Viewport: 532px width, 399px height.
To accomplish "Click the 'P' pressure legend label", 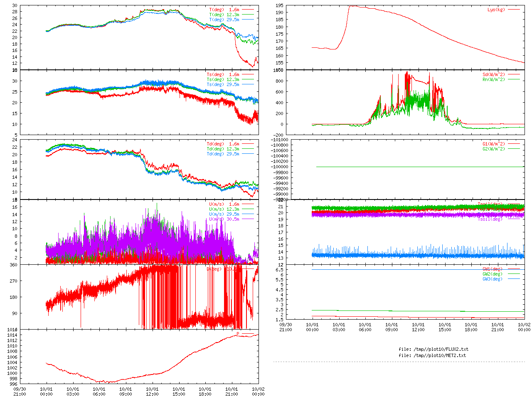I will point(238,334).
